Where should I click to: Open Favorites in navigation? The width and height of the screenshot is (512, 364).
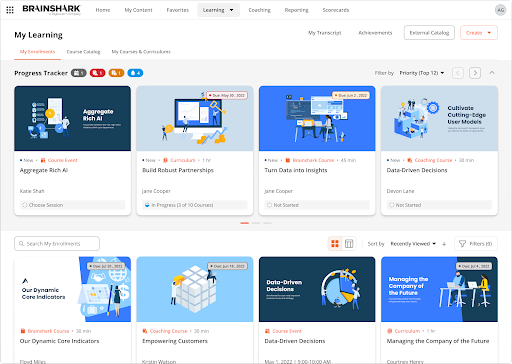(x=178, y=10)
